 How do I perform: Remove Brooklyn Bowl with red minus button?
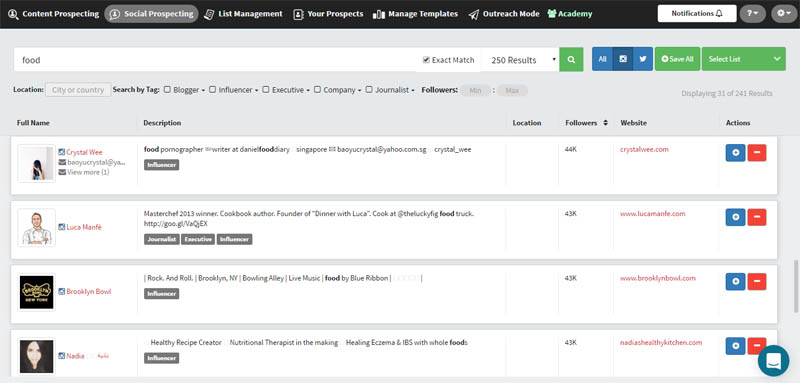pos(757,282)
